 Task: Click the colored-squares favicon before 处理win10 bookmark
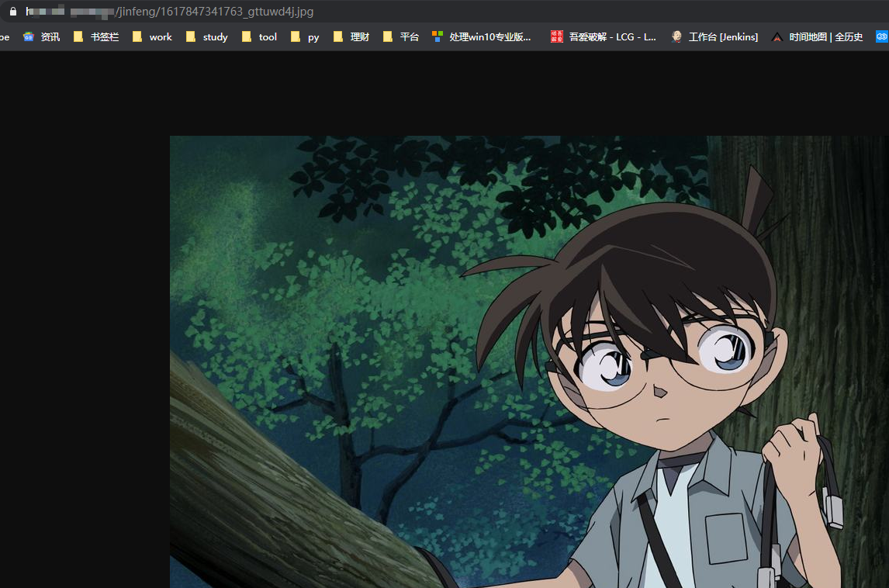pyautogui.click(x=435, y=36)
